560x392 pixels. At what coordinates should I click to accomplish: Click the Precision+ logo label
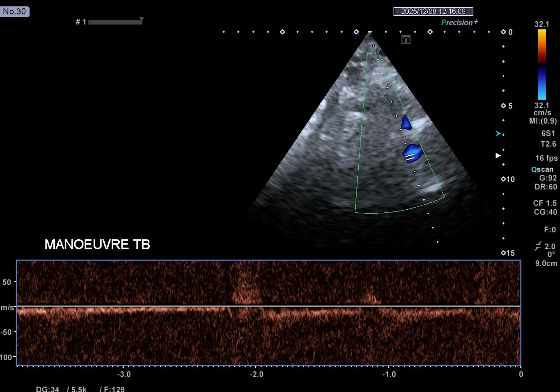459,22
